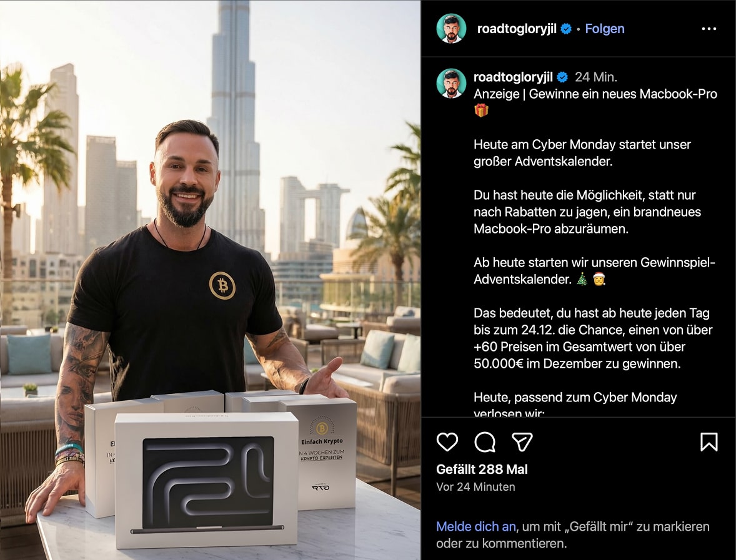Open roadtogloryjil username in caption
The height and width of the screenshot is (560, 736).
pyautogui.click(x=513, y=77)
